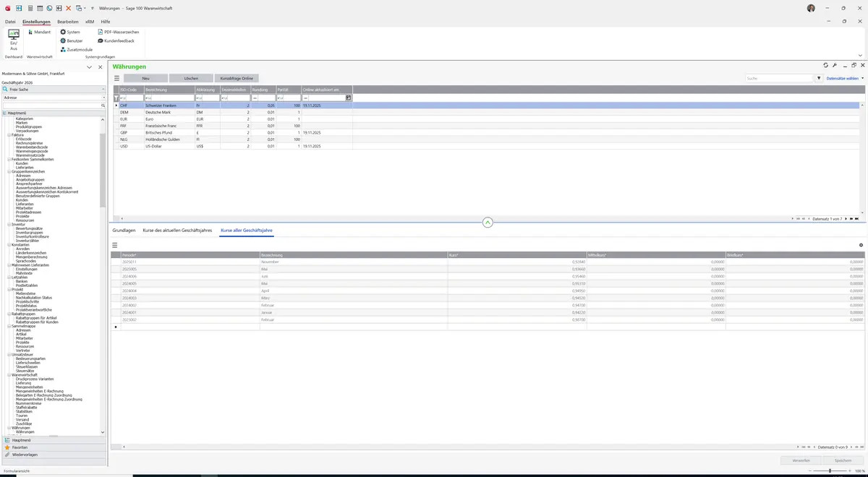
Task: Click the Neu button
Action: point(145,78)
